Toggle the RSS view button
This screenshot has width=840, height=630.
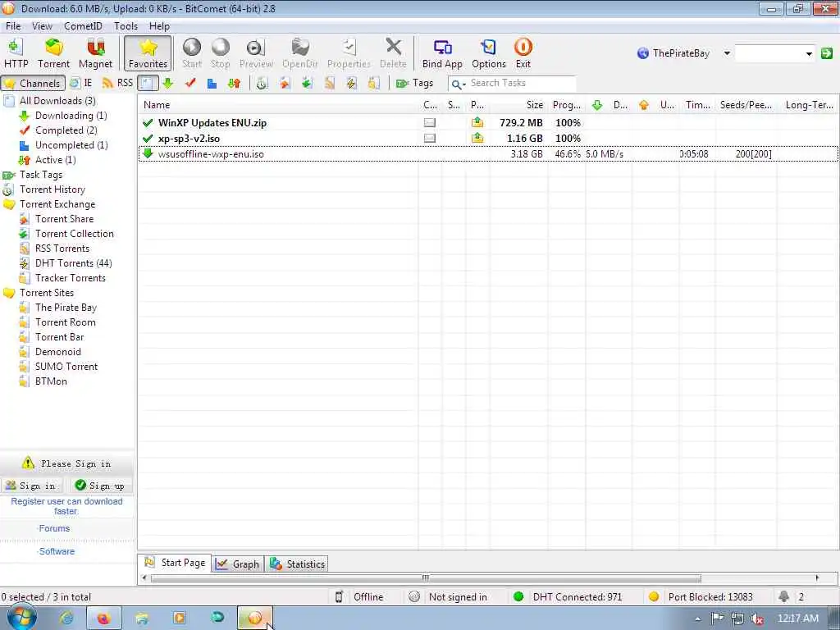(117, 83)
